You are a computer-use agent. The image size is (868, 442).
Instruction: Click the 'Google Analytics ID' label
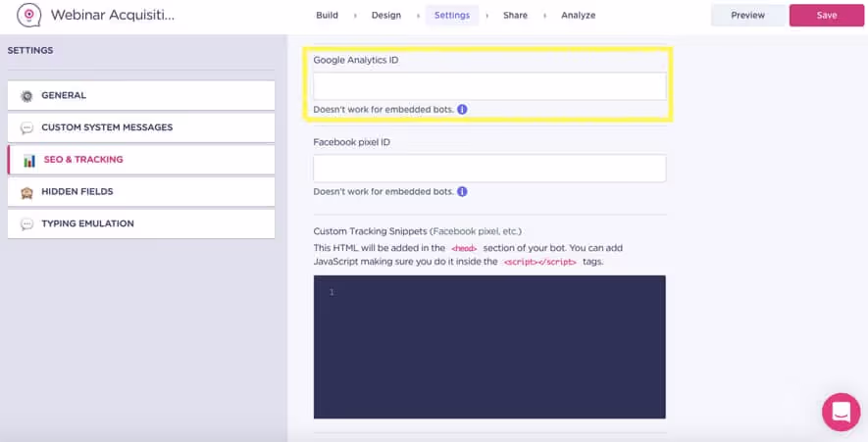click(355, 61)
